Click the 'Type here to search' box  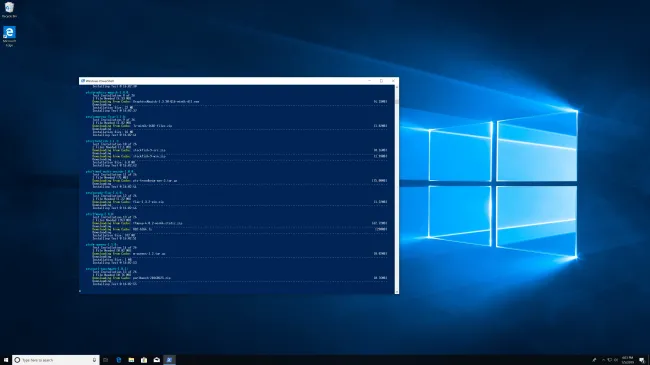pos(56,360)
